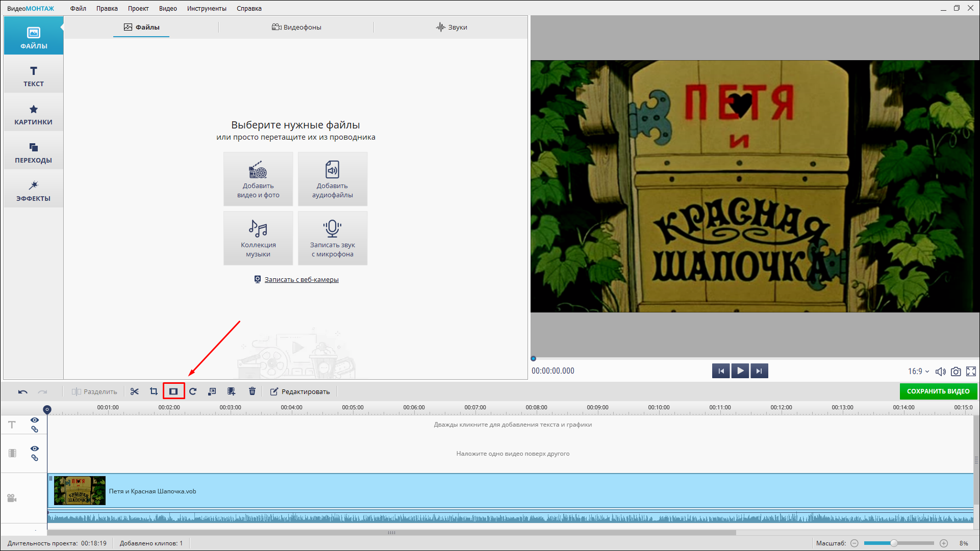Click the picture-in-picture overlay icon

(x=212, y=391)
